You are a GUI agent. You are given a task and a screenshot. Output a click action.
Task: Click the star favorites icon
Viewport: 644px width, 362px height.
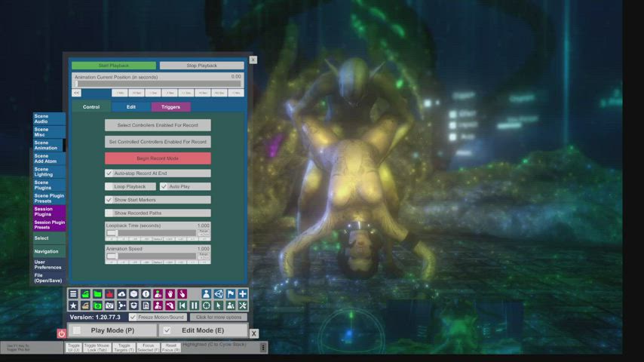coord(73,305)
